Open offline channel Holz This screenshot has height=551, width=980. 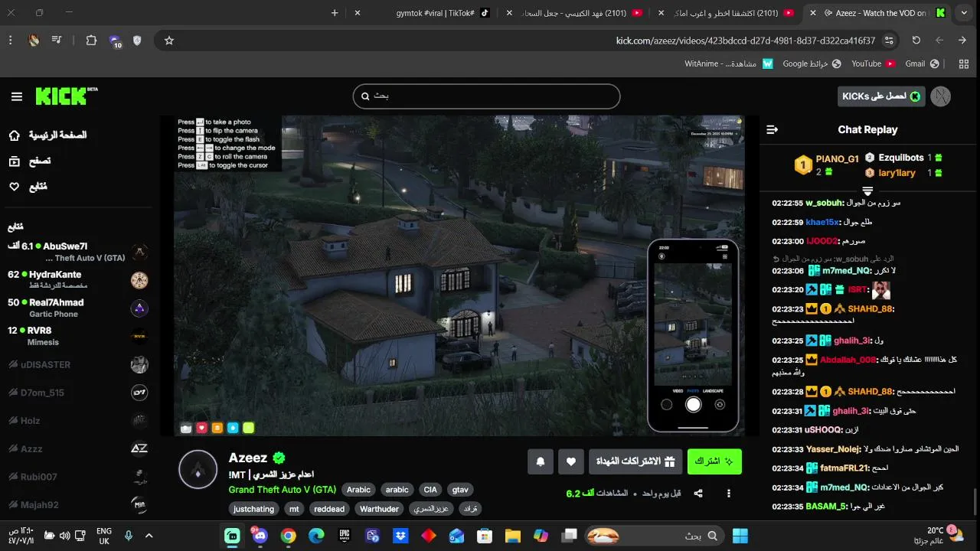(x=77, y=420)
